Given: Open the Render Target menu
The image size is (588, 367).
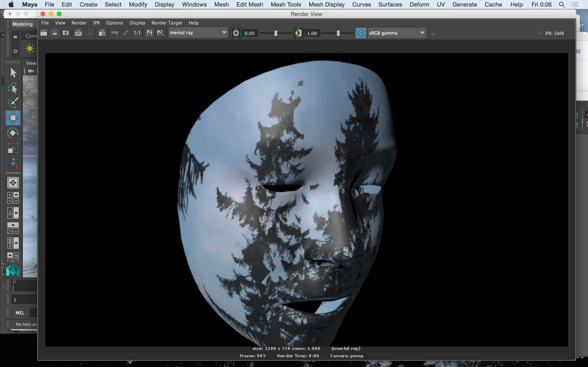Looking at the screenshot, I should tap(167, 23).
